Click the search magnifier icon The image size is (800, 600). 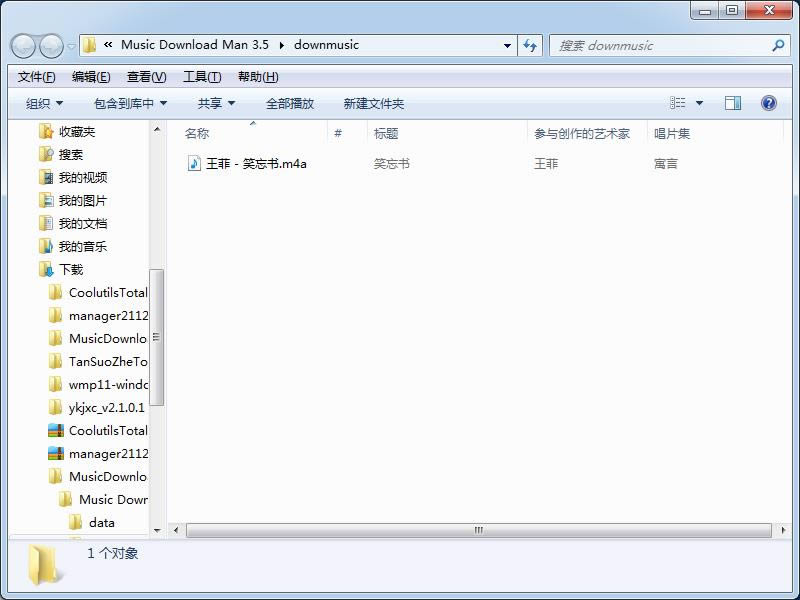(778, 45)
